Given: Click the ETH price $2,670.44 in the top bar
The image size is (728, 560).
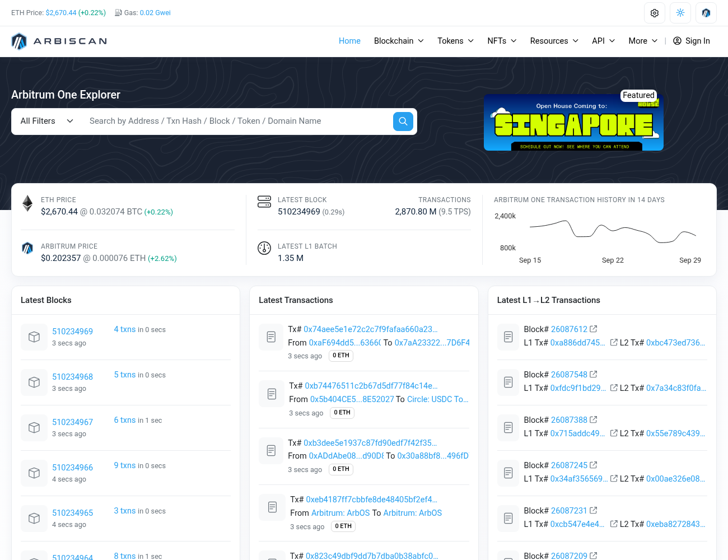Looking at the screenshot, I should point(61,13).
